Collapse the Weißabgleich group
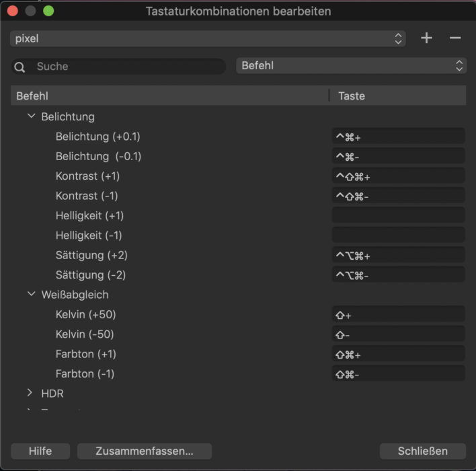The height and width of the screenshot is (471, 476). click(x=32, y=294)
